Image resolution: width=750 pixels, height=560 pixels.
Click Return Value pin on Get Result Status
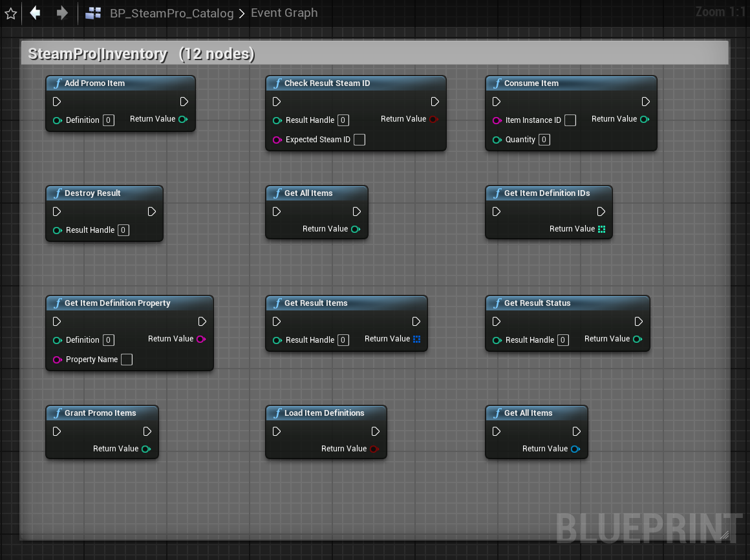click(637, 339)
